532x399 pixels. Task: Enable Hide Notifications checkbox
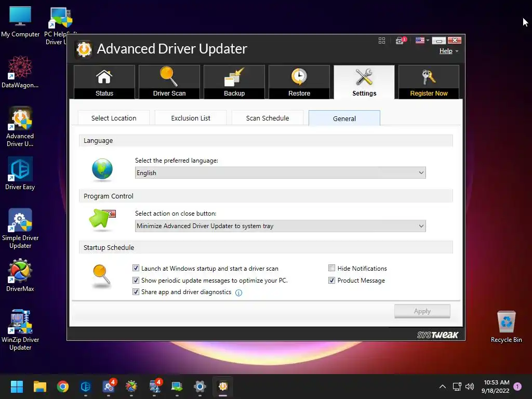pos(331,268)
